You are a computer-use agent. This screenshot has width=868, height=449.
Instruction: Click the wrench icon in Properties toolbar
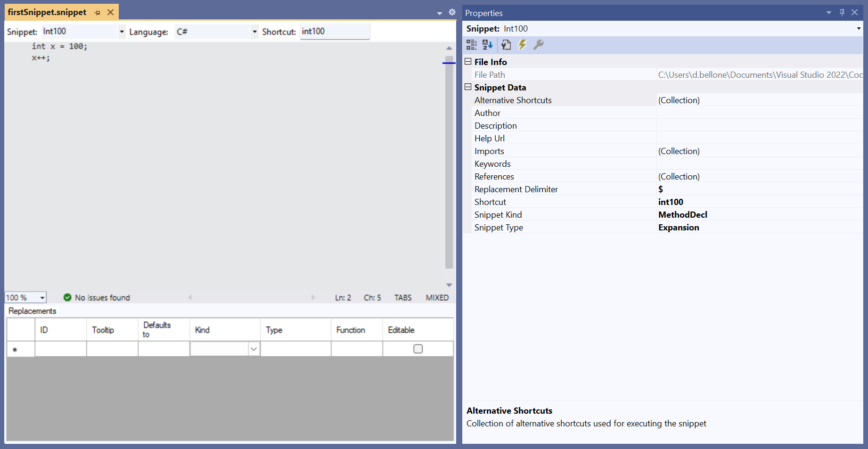click(x=538, y=45)
